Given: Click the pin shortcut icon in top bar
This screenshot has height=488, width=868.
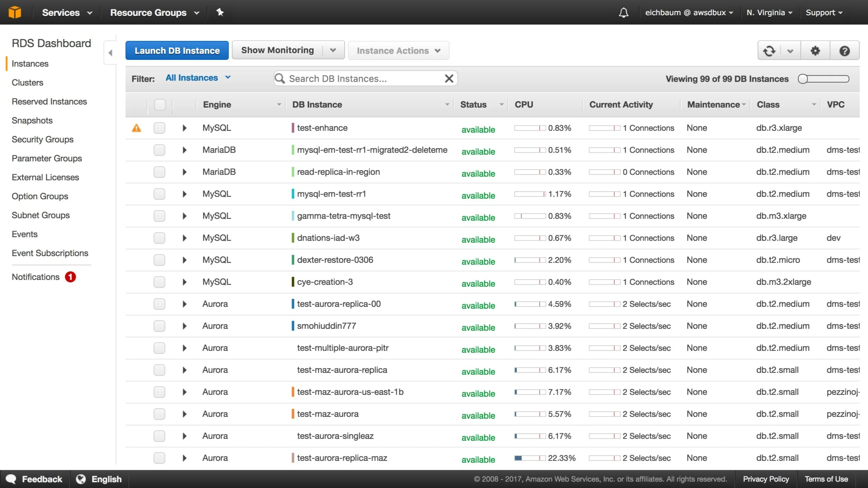Looking at the screenshot, I should coord(220,12).
